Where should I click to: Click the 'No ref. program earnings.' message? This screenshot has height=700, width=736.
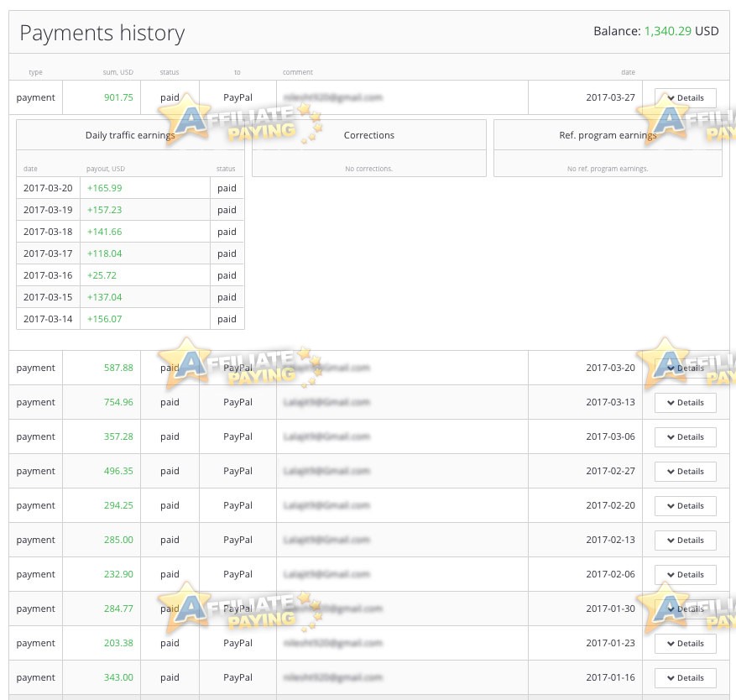[x=608, y=169]
